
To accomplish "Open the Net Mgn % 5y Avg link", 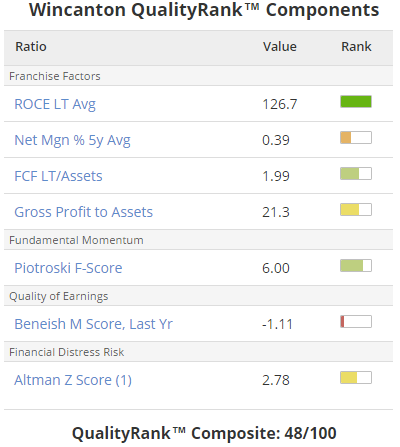I will (72, 140).
